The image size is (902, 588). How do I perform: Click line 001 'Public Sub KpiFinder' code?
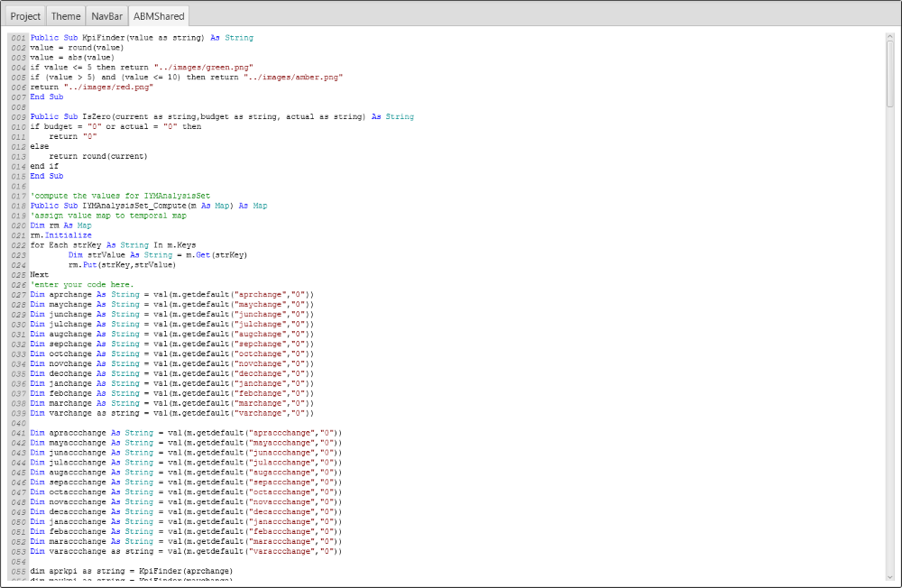(142, 38)
